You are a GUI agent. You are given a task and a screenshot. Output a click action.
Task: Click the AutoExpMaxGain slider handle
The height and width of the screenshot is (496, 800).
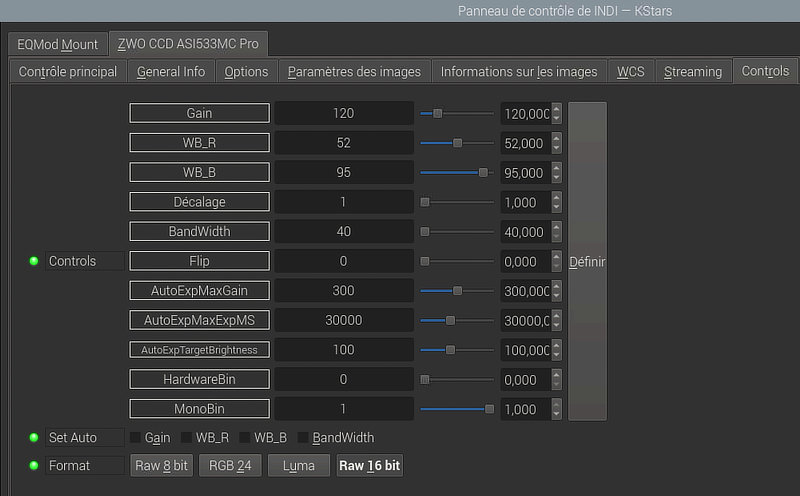(x=458, y=290)
